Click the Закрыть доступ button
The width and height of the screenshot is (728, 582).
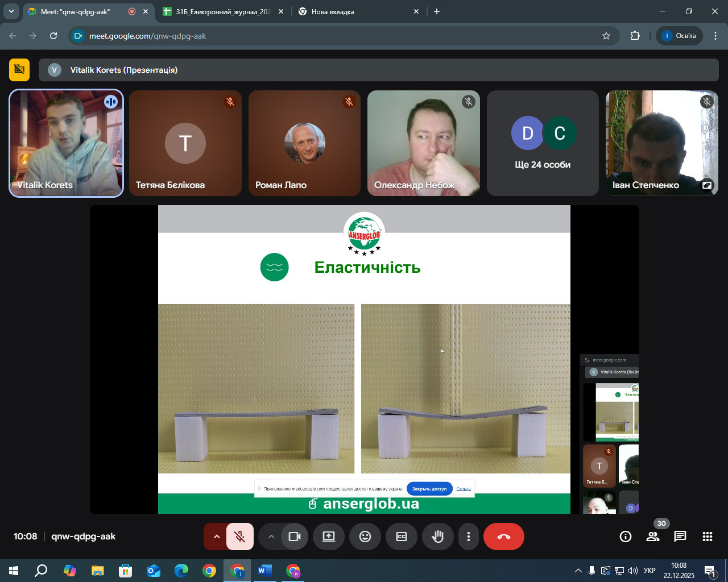pos(429,489)
